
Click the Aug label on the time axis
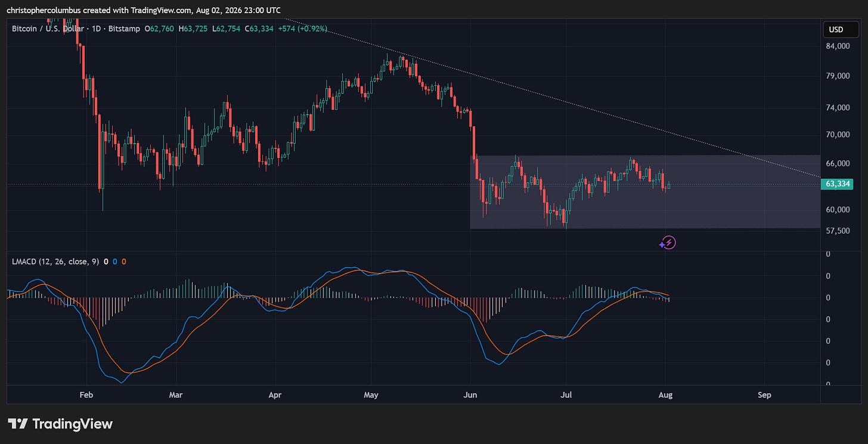pyautogui.click(x=666, y=395)
